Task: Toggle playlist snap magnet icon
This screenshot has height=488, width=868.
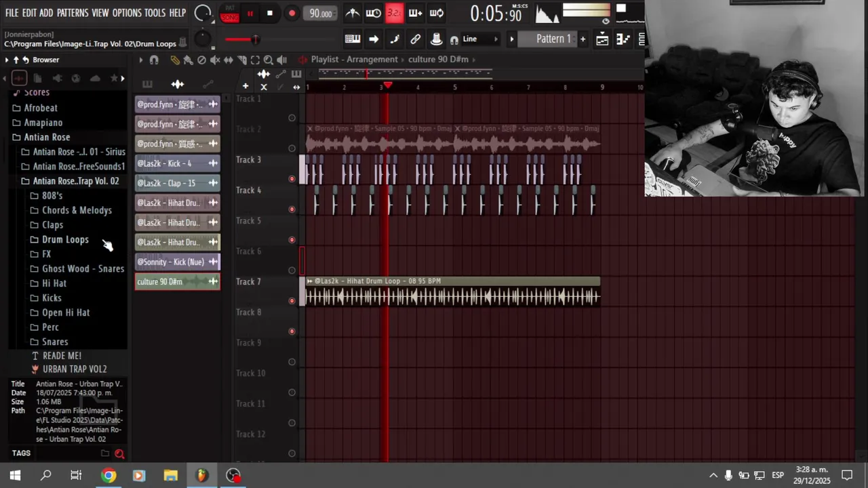Action: pos(154,60)
